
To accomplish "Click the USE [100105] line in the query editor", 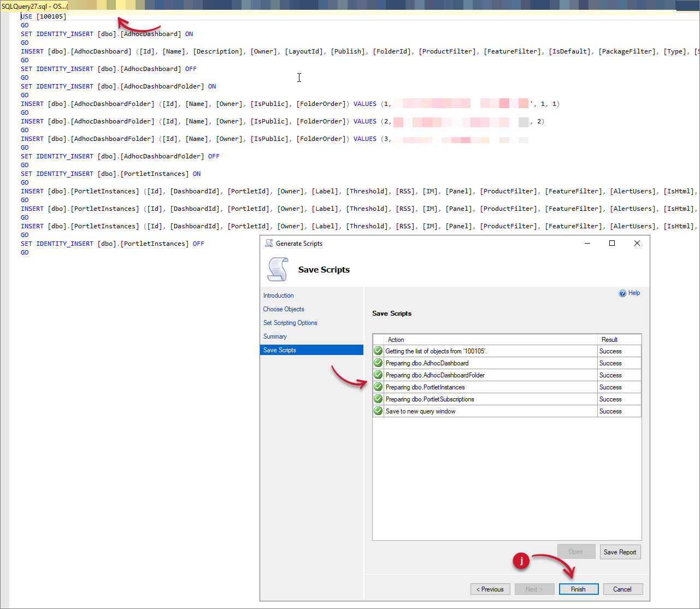I will click(x=44, y=16).
